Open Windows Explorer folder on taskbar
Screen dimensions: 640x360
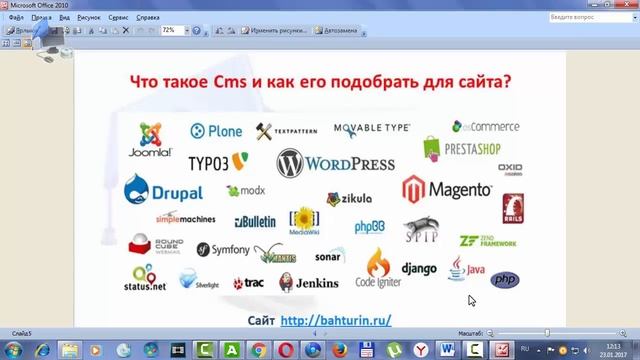click(x=70, y=350)
